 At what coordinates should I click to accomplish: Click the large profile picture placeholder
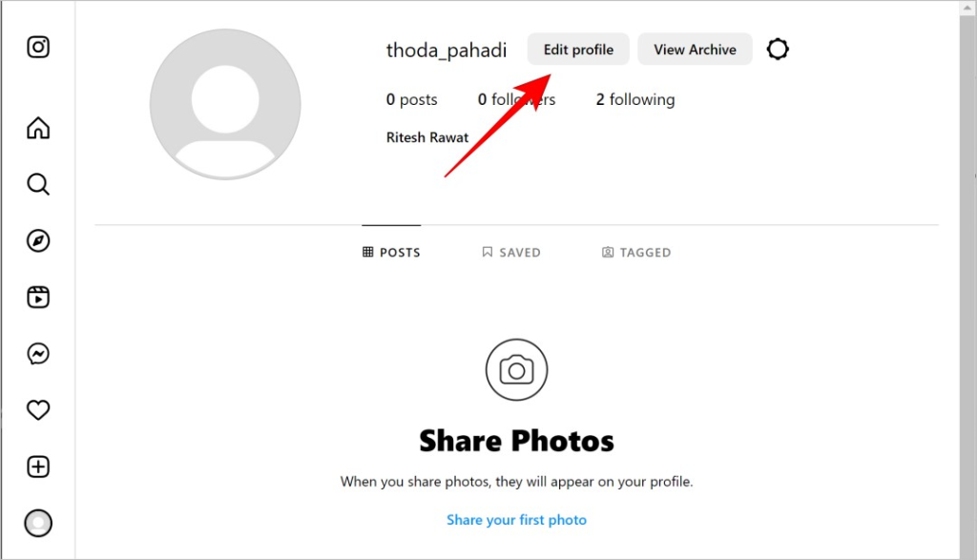click(x=225, y=104)
